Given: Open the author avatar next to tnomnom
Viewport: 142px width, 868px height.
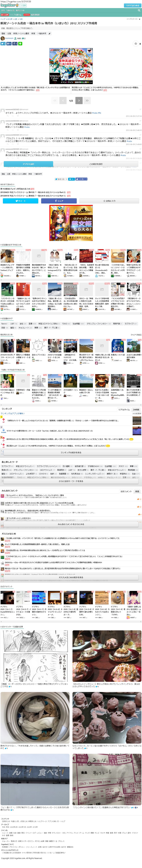Looking at the screenshot, I should click(2, 38).
